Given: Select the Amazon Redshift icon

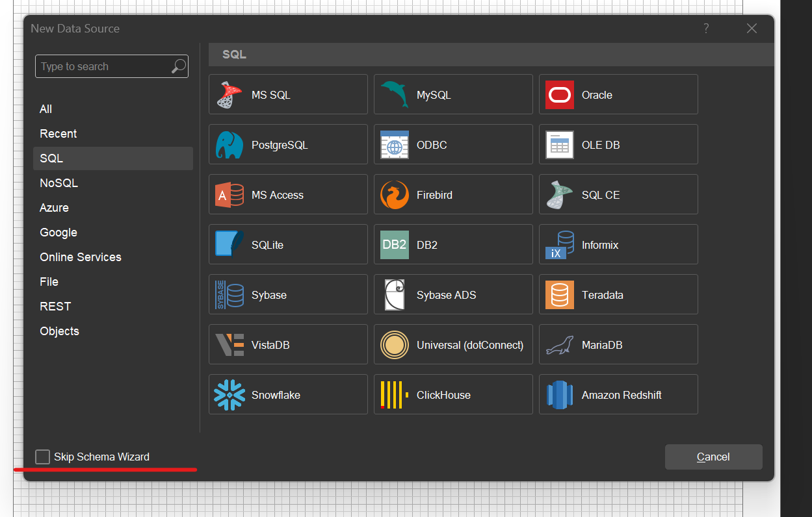Looking at the screenshot, I should 558,394.
